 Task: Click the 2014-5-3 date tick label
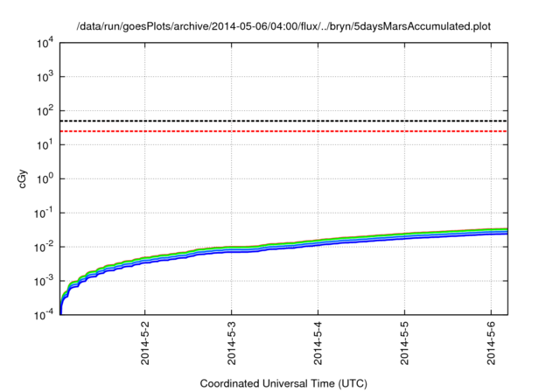click(x=231, y=343)
